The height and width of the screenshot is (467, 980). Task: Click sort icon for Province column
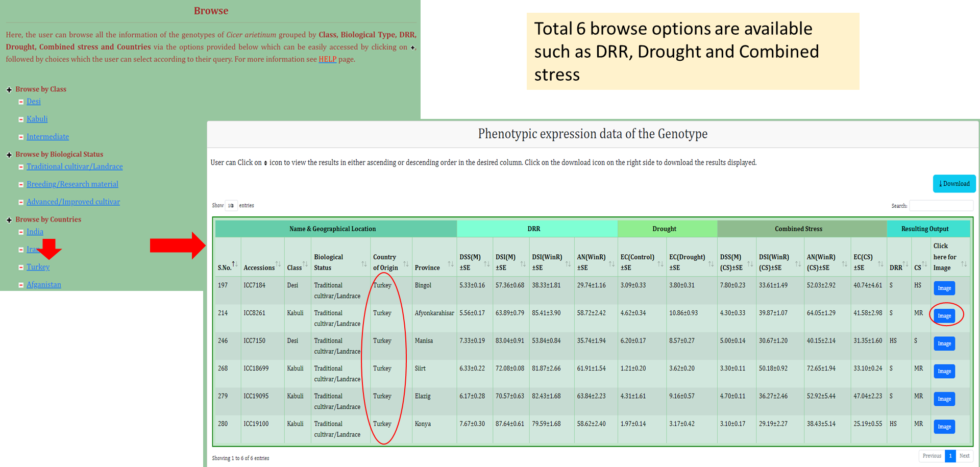click(x=451, y=264)
